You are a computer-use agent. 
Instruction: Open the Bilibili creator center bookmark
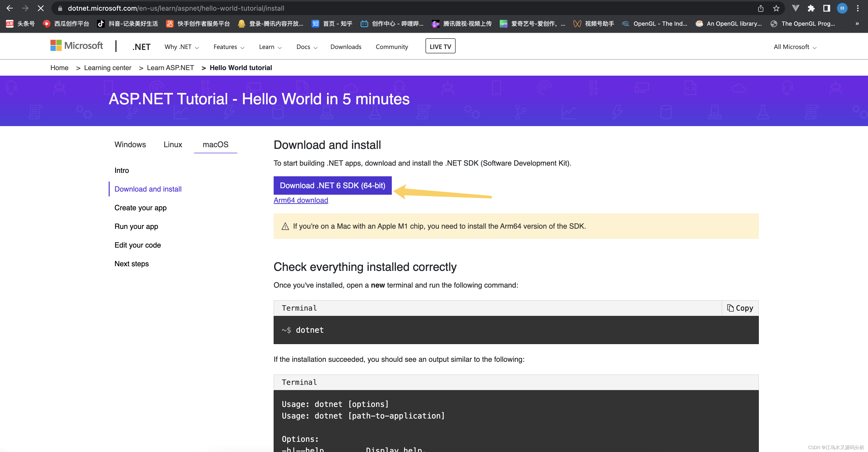pyautogui.click(x=392, y=24)
